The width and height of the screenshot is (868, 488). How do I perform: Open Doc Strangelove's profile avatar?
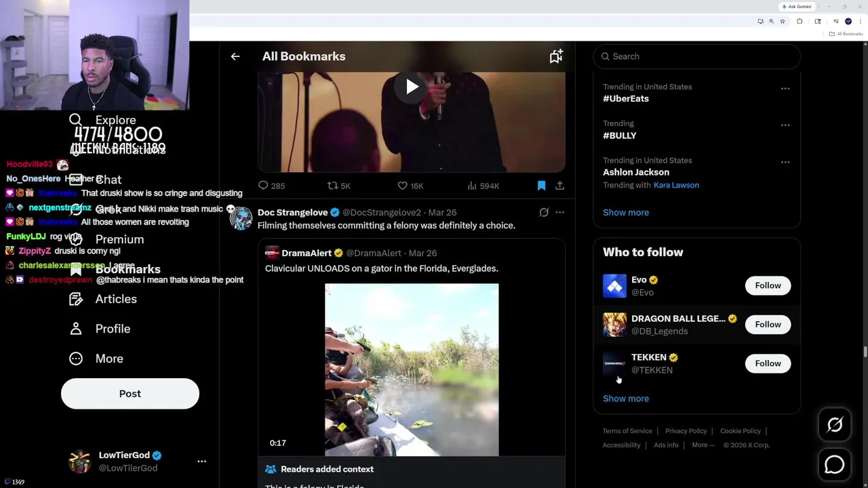[241, 218]
